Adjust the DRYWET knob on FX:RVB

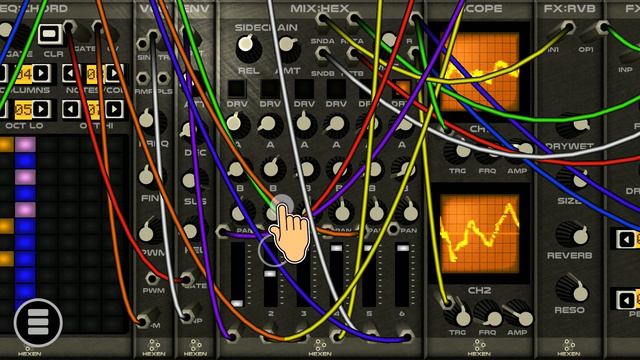[573, 126]
